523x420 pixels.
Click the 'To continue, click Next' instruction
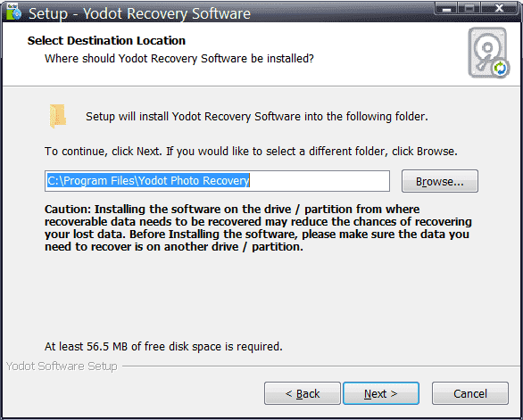click(251, 152)
